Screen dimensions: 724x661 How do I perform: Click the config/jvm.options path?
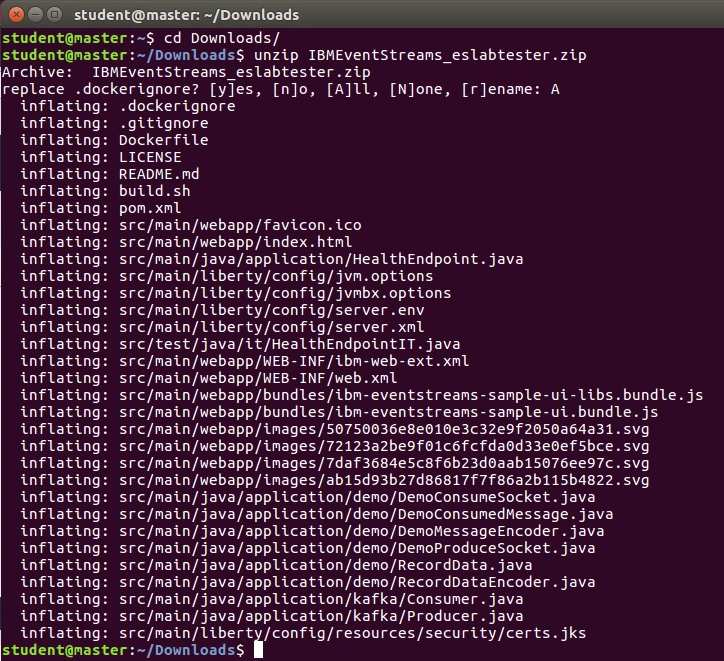[276, 276]
